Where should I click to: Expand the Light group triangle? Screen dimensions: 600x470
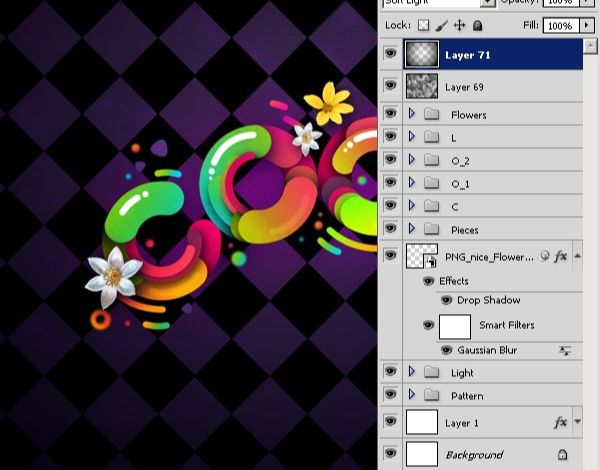(412, 371)
